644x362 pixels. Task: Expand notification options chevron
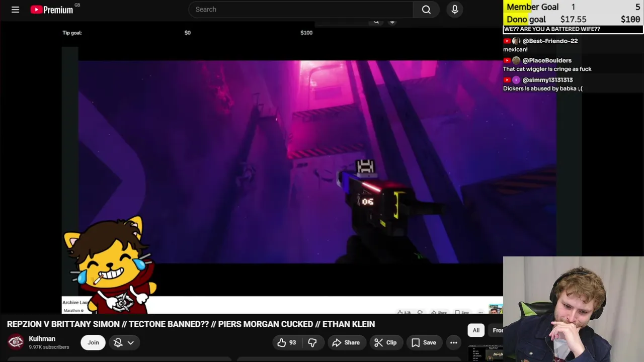pos(130,342)
